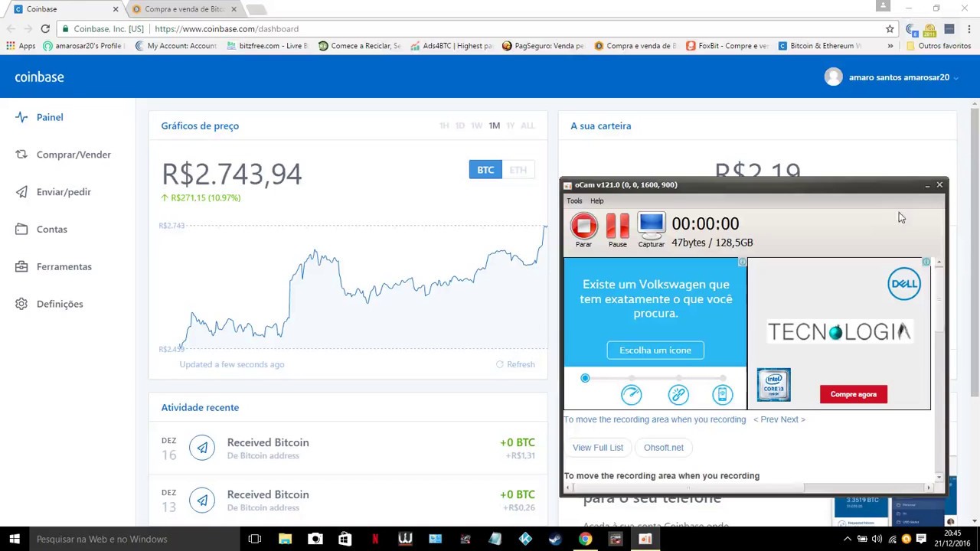Click Ohsoft.net link in oCam
This screenshot has width=980, height=551.
pos(664,448)
